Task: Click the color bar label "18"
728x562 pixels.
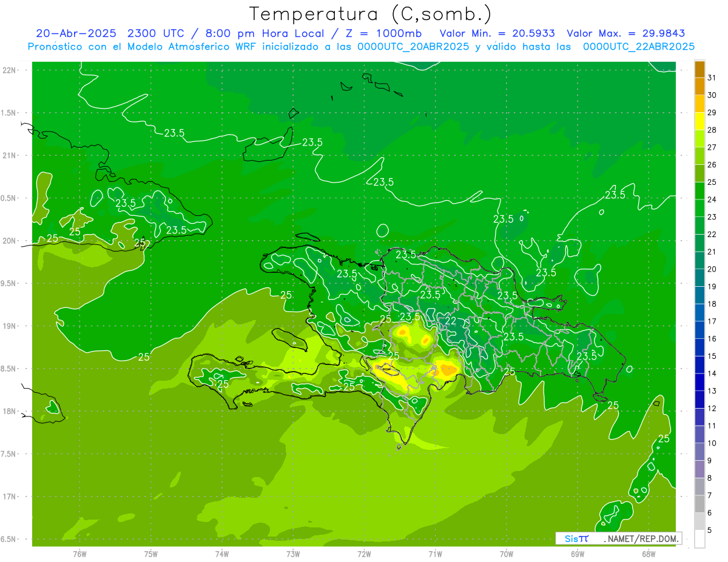Action: (x=712, y=304)
